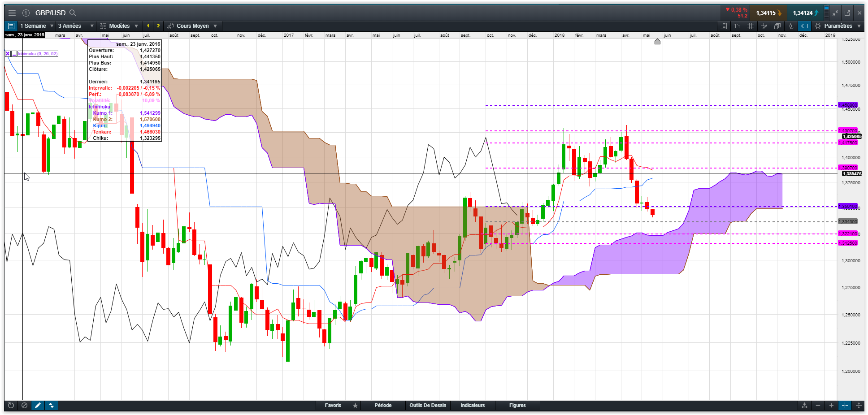Expand the 3 Années range dropdown
The height and width of the screenshot is (415, 868).
pos(76,26)
